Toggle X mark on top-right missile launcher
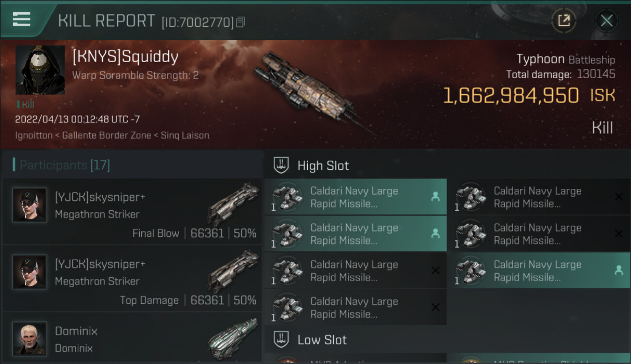This screenshot has width=631, height=364. coord(618,197)
